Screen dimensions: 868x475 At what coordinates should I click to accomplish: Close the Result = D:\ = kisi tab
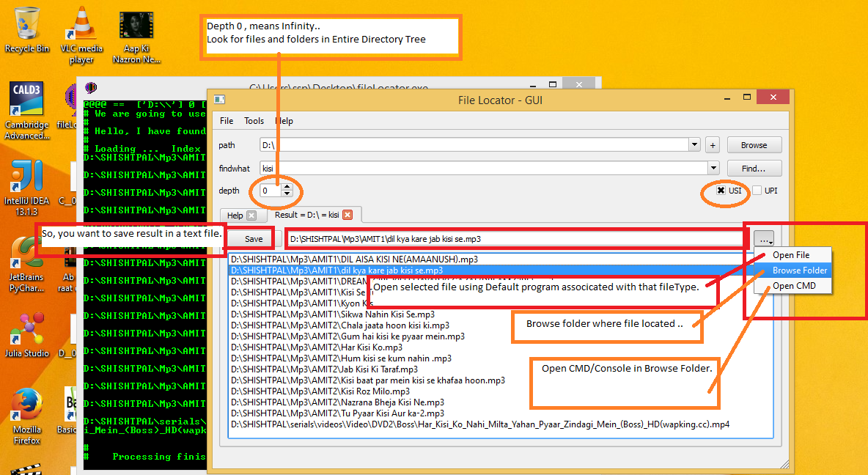click(347, 215)
